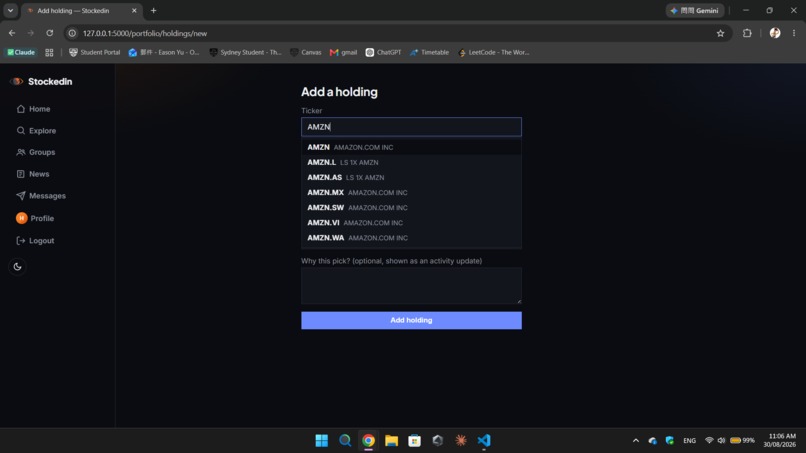
Task: Open a new browser tab
Action: [x=153, y=10]
